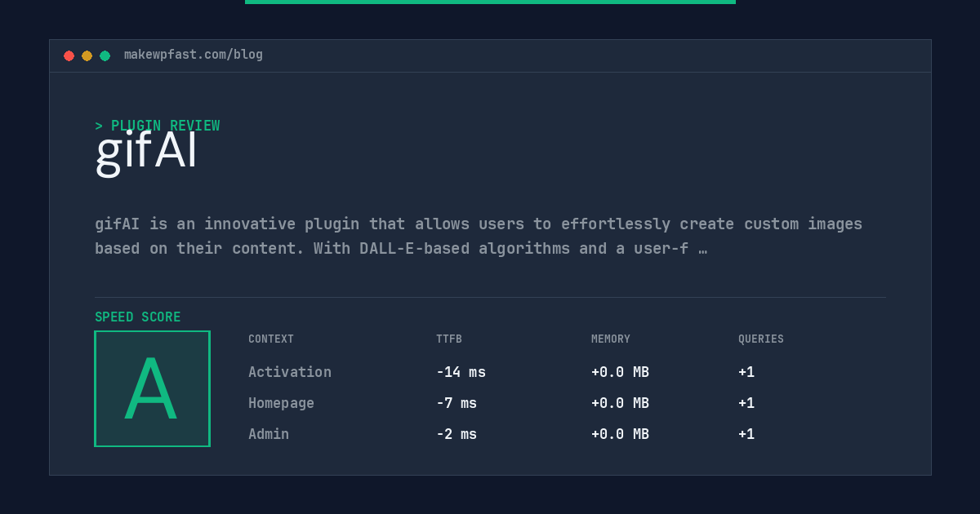
Task: Click the makewpfast.com/blog address text
Action: click(194, 55)
